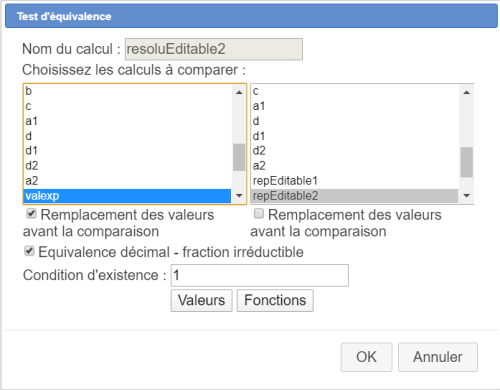This screenshot has width=500, height=390.
Task: Choose d2 in the right list
Action: click(355, 151)
